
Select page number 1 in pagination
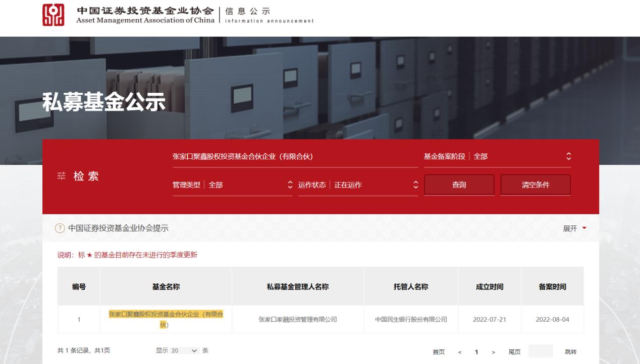coord(476,351)
